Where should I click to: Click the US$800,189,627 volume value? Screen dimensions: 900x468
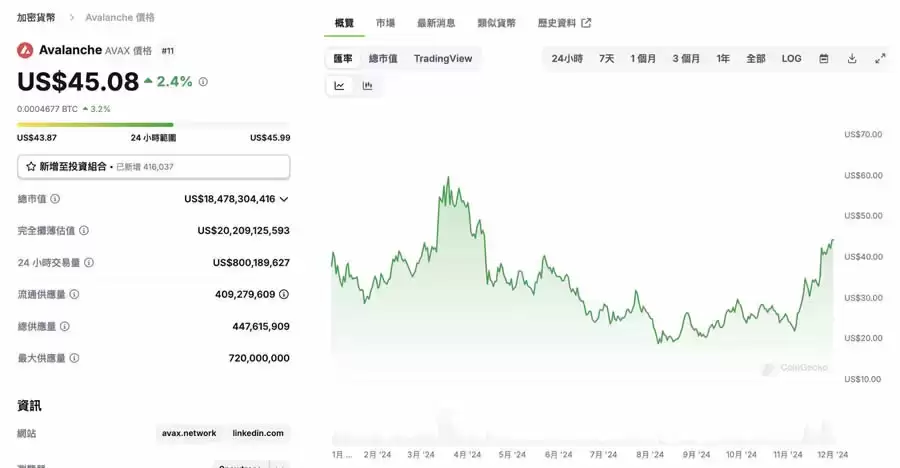pyautogui.click(x=251, y=262)
